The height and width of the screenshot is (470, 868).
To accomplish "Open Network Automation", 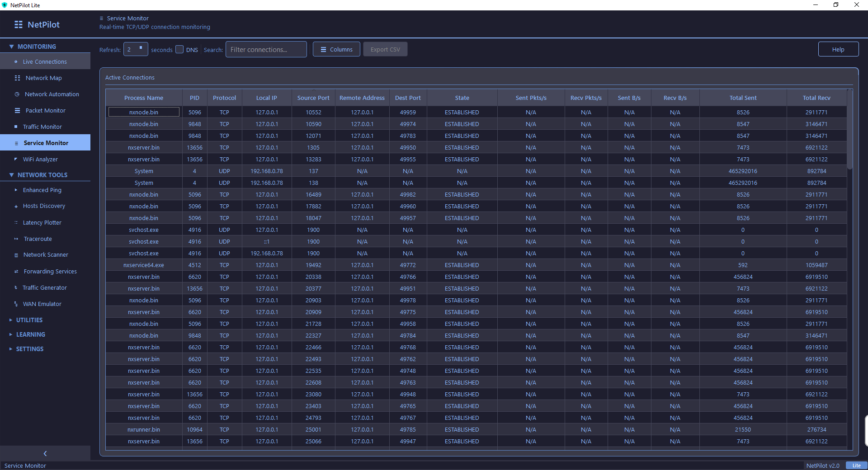I will coord(51,94).
